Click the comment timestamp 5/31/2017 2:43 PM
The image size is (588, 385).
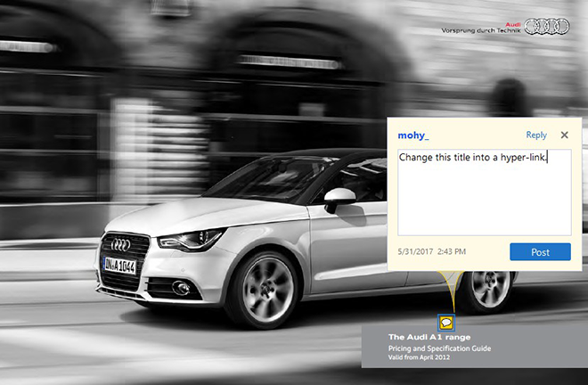(432, 252)
